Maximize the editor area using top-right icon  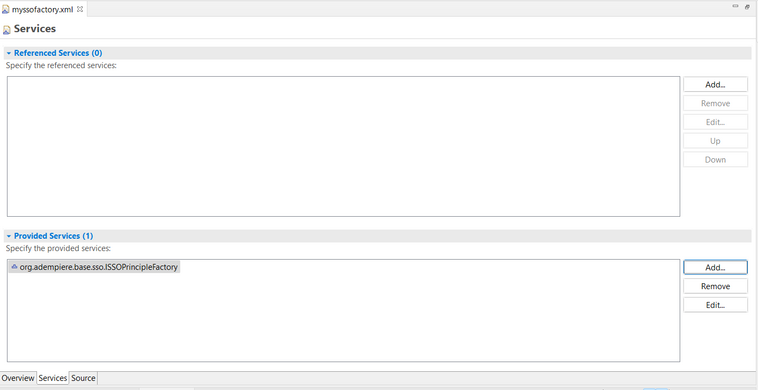(x=747, y=6)
